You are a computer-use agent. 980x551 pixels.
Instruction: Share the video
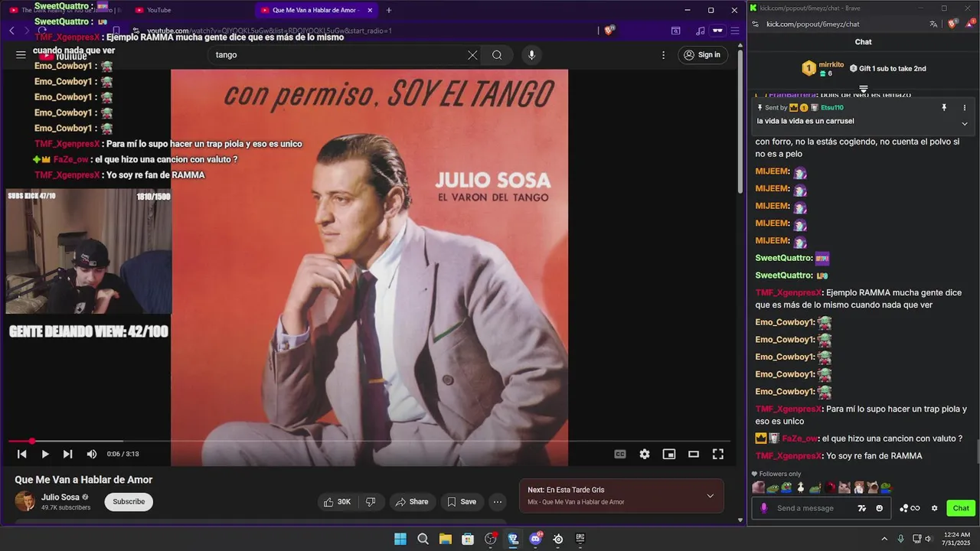(x=412, y=502)
